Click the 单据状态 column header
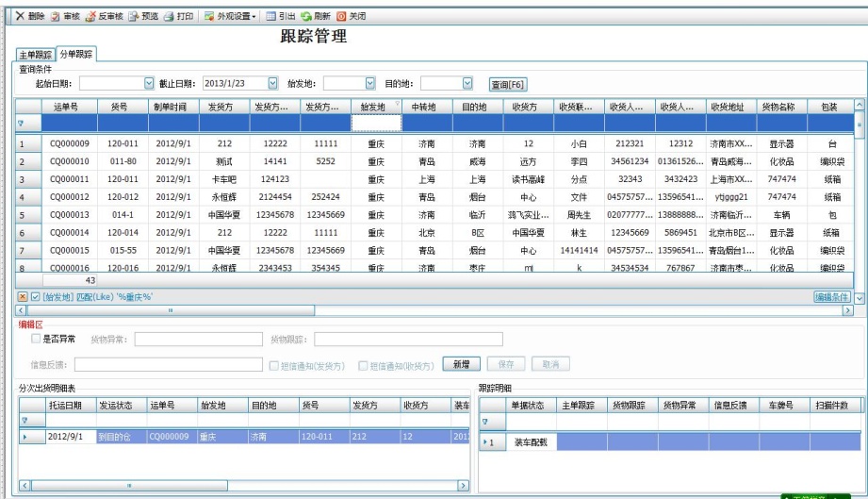 (x=531, y=406)
